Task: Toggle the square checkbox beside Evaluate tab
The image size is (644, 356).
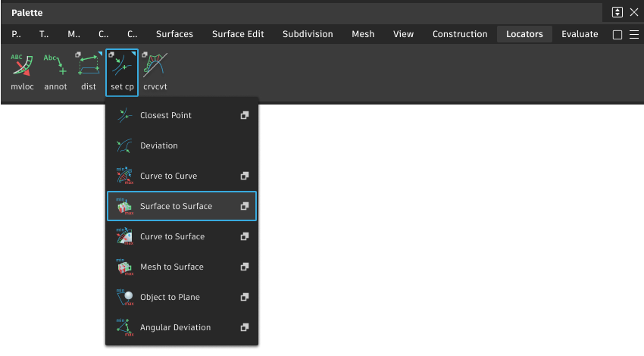Action: pos(617,34)
